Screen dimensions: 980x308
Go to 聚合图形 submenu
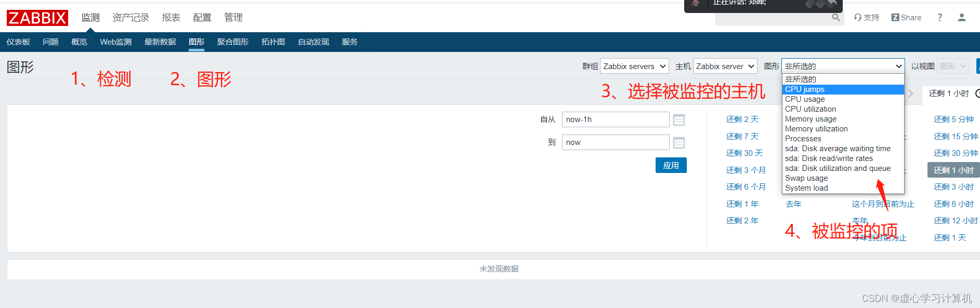pos(233,42)
